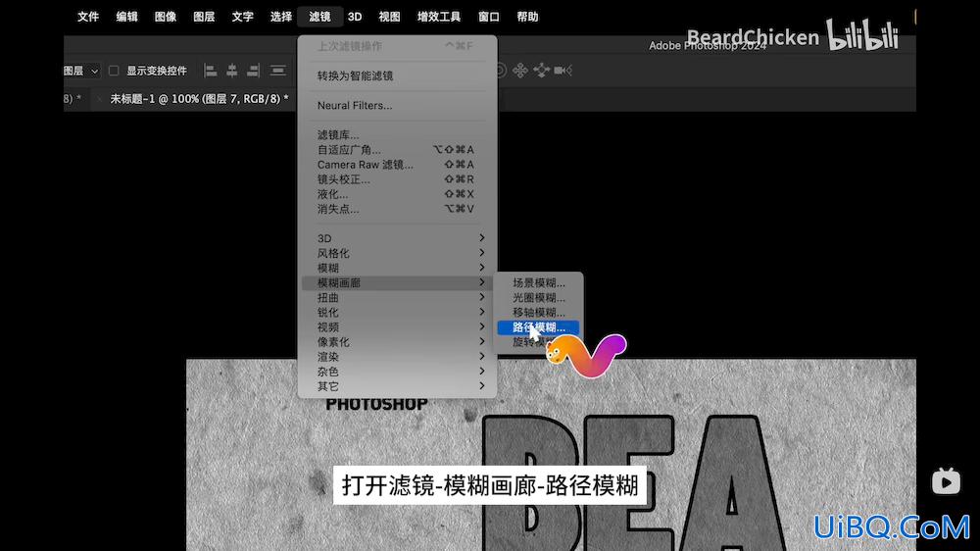Viewport: 980px width, 551px height.
Task: Expand the 风格化 submenu
Action: pyautogui.click(x=400, y=253)
